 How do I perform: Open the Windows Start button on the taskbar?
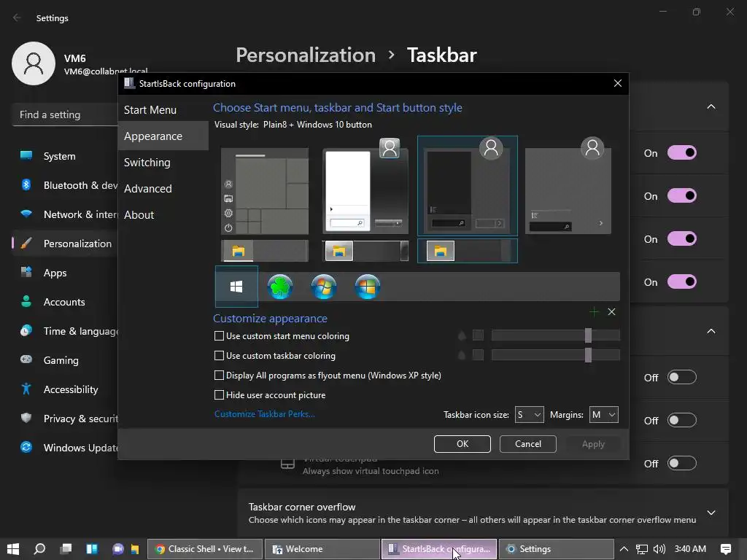[13, 549]
